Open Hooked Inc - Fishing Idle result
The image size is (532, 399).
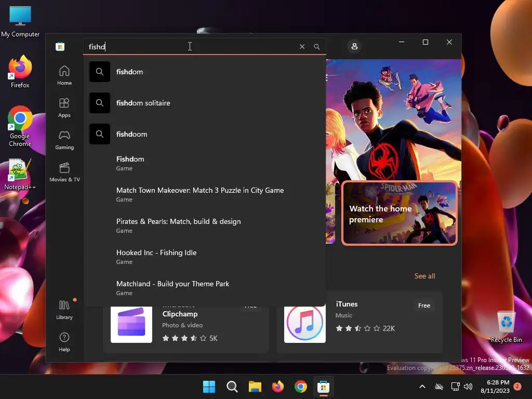pyautogui.click(x=205, y=257)
